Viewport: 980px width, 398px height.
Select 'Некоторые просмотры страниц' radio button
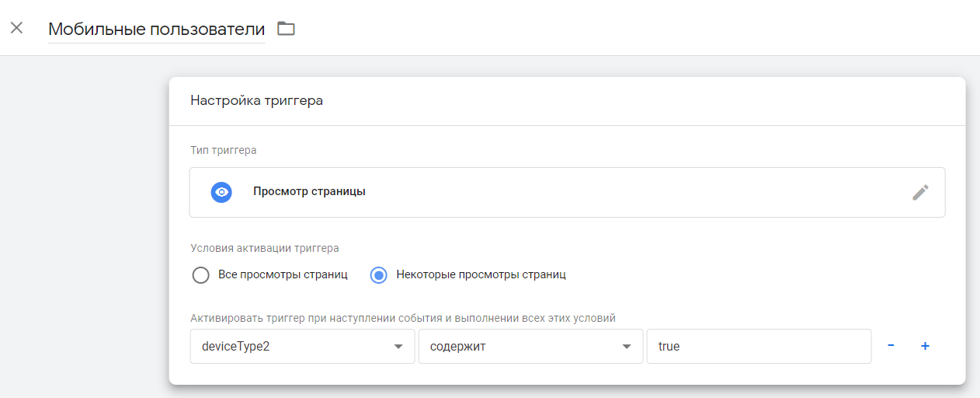pyautogui.click(x=379, y=275)
